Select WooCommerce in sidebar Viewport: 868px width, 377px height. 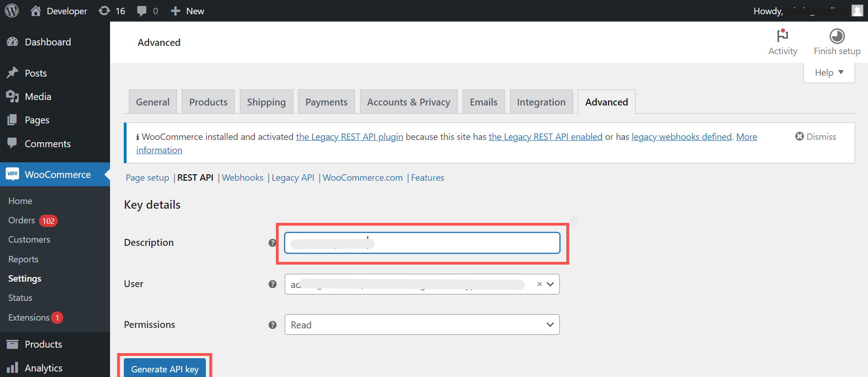55,174
